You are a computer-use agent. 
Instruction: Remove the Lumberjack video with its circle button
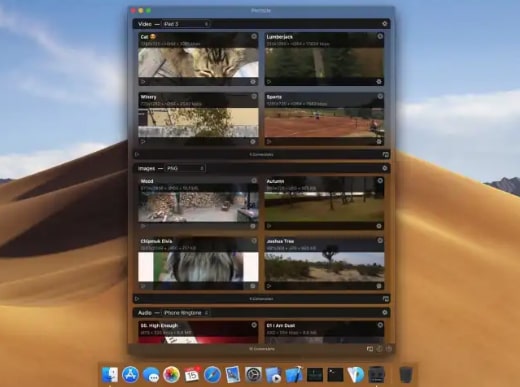tap(380, 36)
